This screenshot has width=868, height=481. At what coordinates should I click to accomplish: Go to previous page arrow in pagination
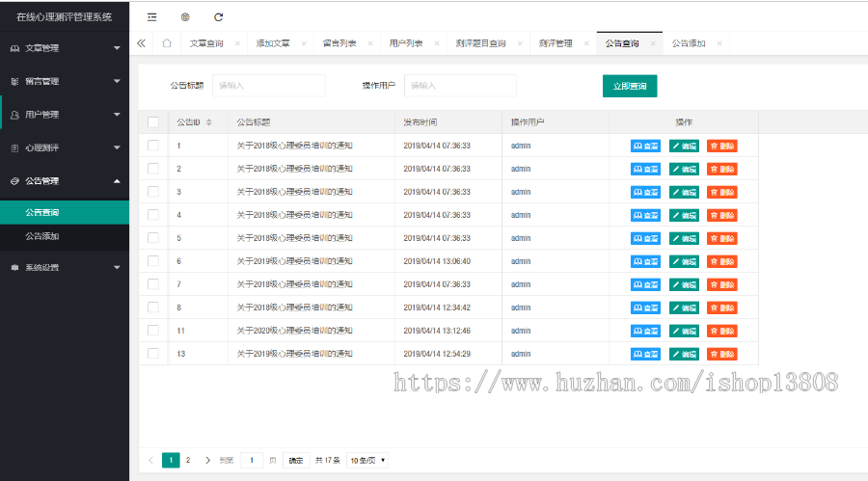[150, 460]
